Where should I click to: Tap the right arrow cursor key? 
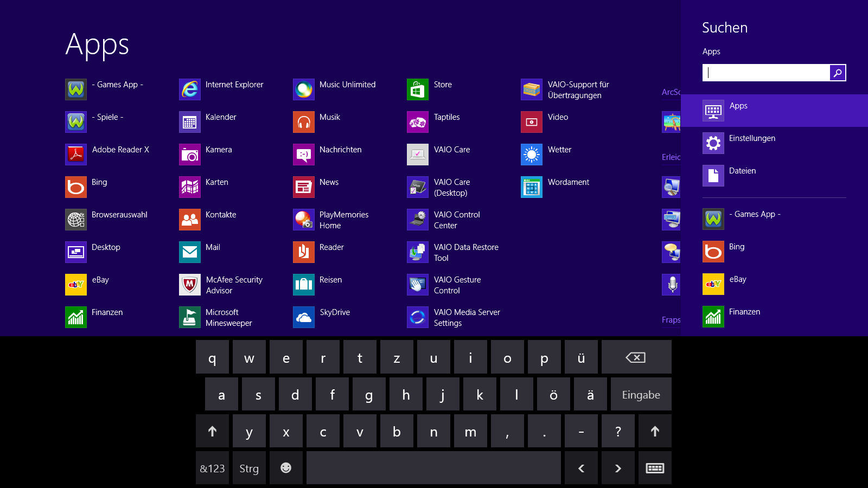coord(618,468)
